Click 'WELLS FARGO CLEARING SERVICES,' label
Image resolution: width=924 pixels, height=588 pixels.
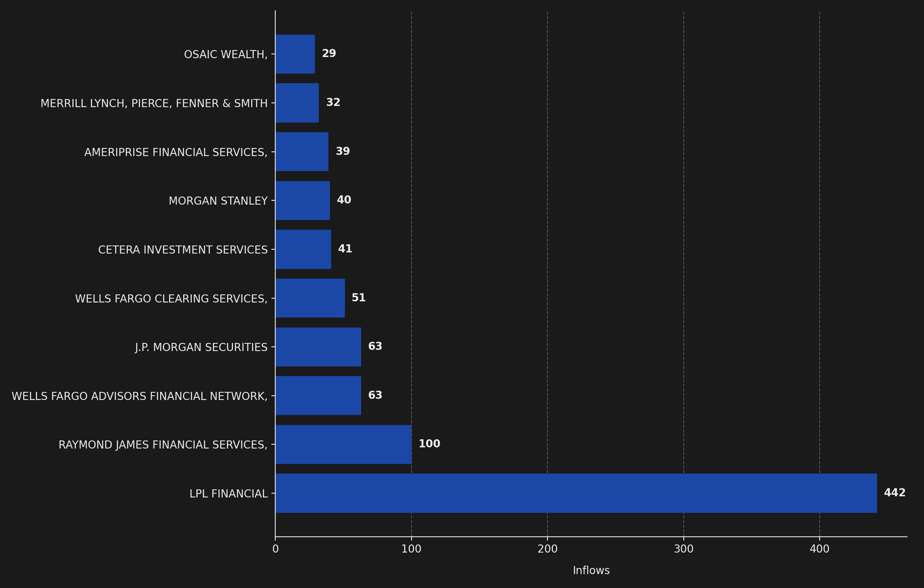(171, 299)
